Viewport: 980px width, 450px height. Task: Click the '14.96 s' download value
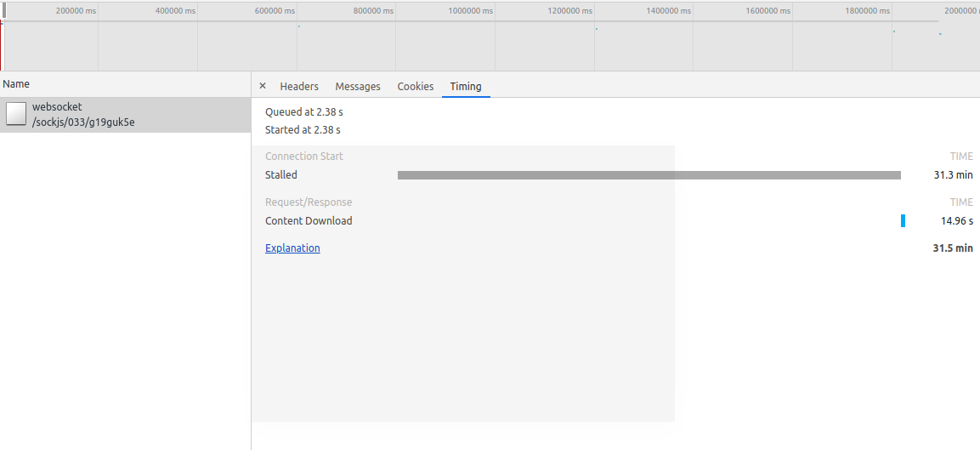tap(957, 220)
